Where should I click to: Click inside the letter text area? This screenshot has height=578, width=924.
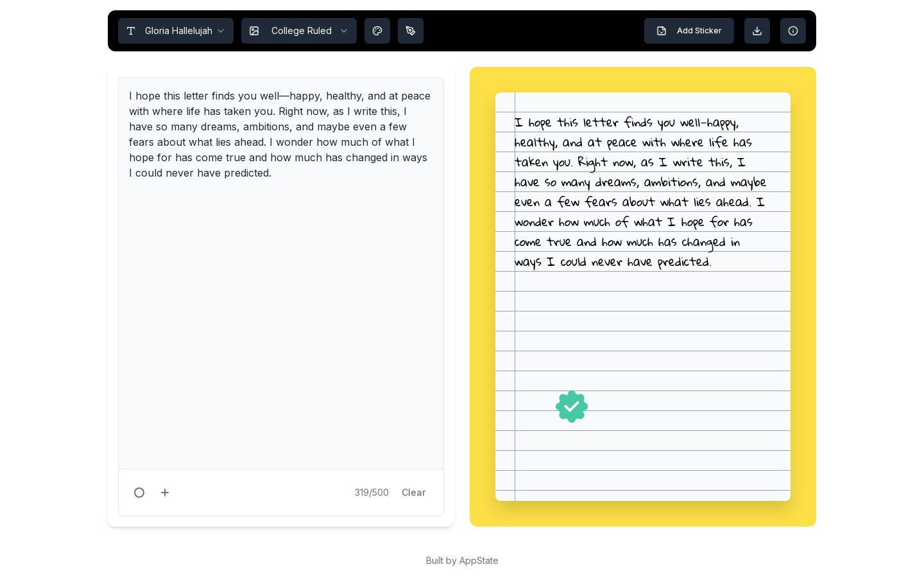pos(281,274)
